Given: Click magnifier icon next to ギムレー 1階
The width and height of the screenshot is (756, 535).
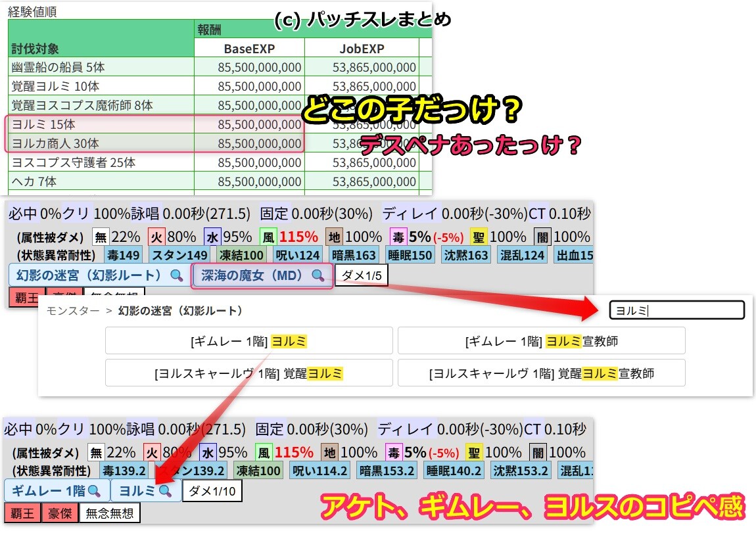Looking at the screenshot, I should 95,490.
